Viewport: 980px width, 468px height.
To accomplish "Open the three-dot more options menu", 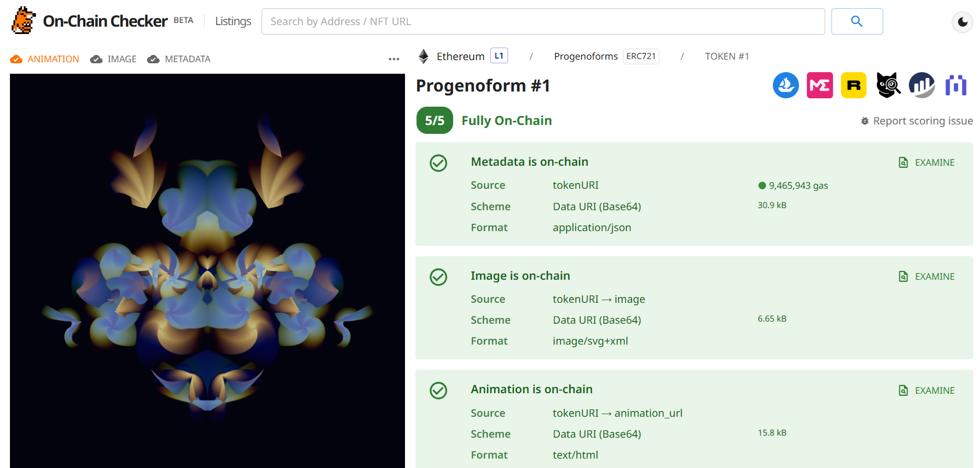I will (394, 59).
